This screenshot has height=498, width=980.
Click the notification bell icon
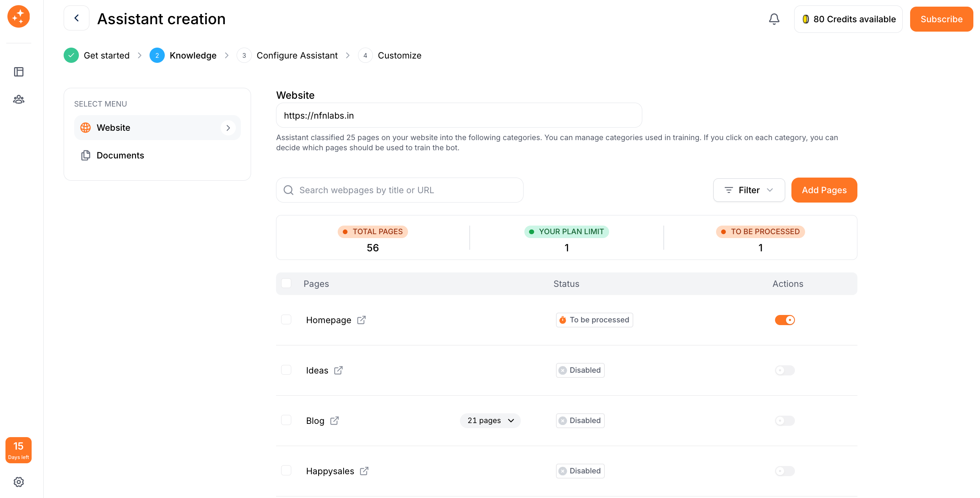pyautogui.click(x=774, y=19)
